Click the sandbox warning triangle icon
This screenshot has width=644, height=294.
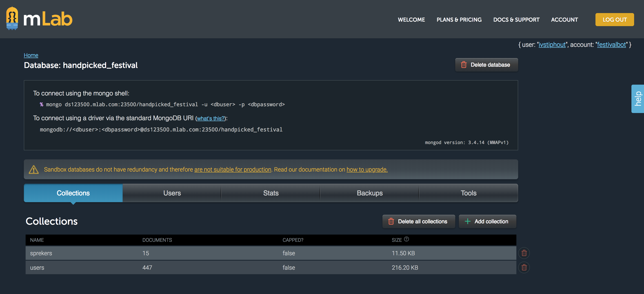point(34,170)
